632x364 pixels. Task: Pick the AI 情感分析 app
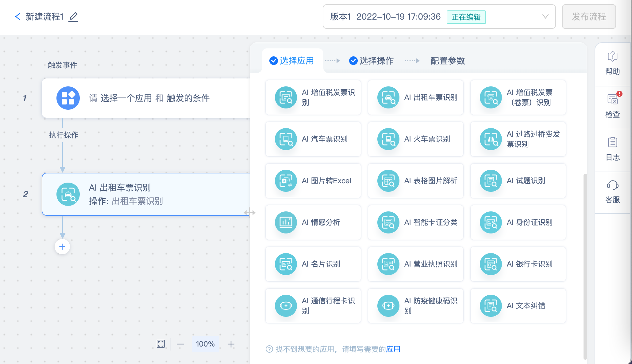tap(313, 222)
